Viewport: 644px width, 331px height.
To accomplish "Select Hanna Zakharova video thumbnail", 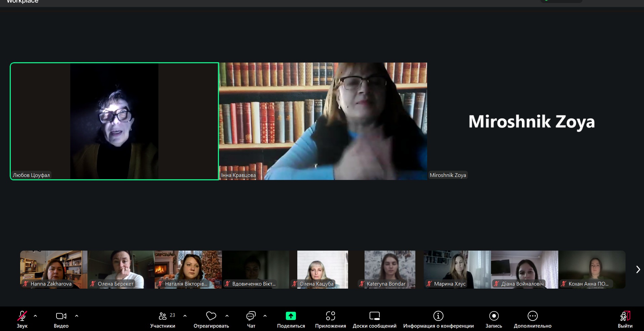I will coord(53,269).
